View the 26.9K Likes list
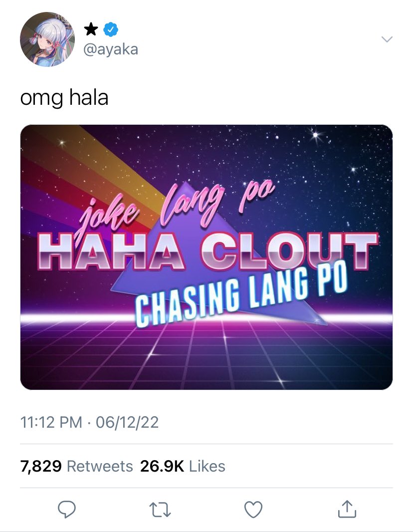Screen dimensions: 413x532 click(x=183, y=466)
